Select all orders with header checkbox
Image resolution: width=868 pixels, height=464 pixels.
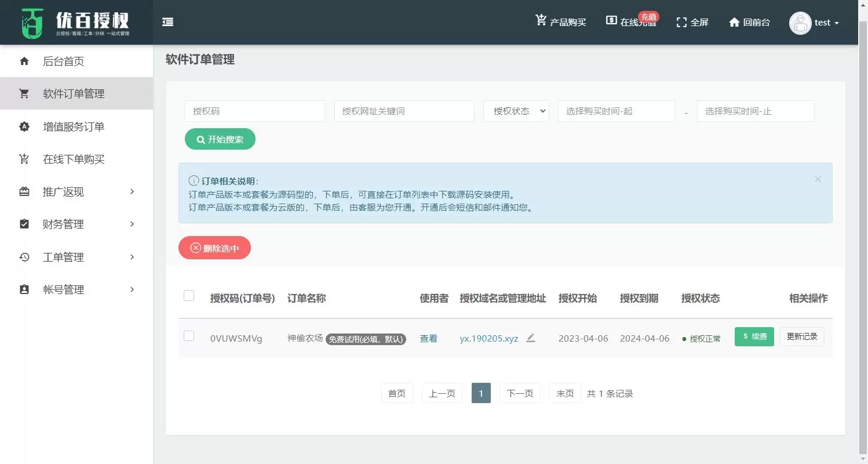(189, 296)
